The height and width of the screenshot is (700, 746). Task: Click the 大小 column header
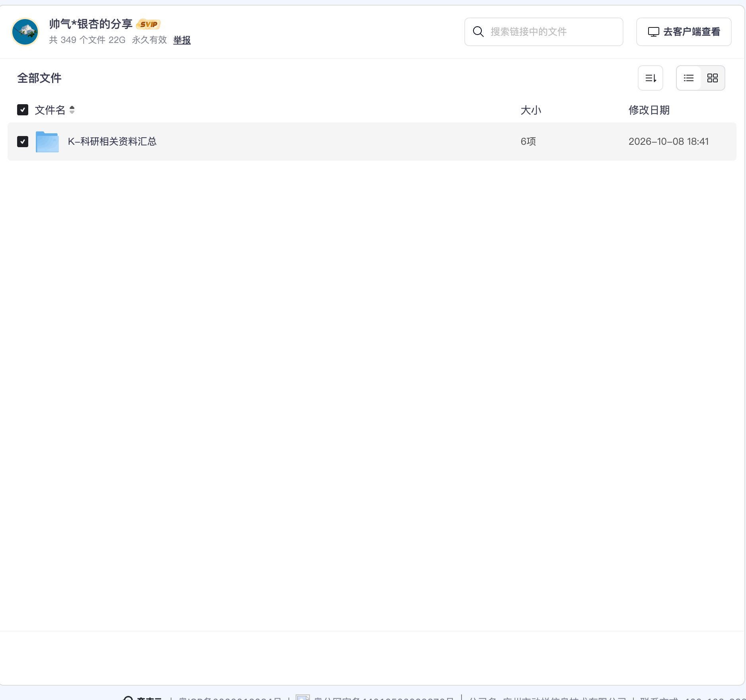[x=531, y=110]
